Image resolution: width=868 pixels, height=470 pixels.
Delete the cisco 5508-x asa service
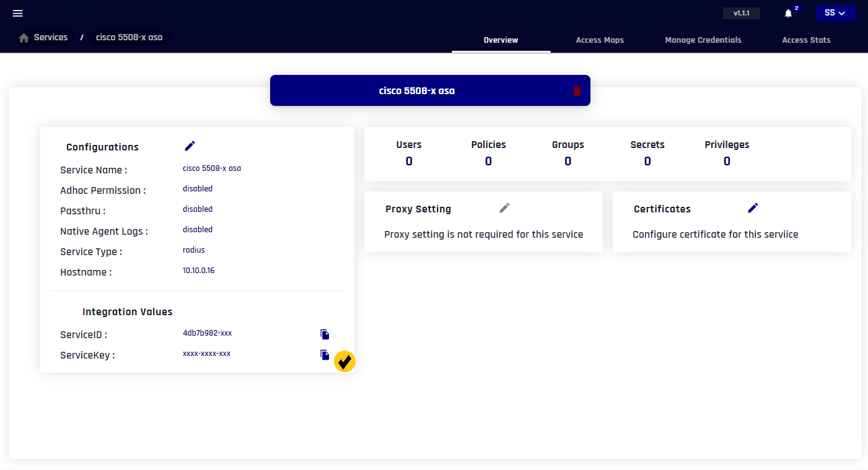point(577,91)
